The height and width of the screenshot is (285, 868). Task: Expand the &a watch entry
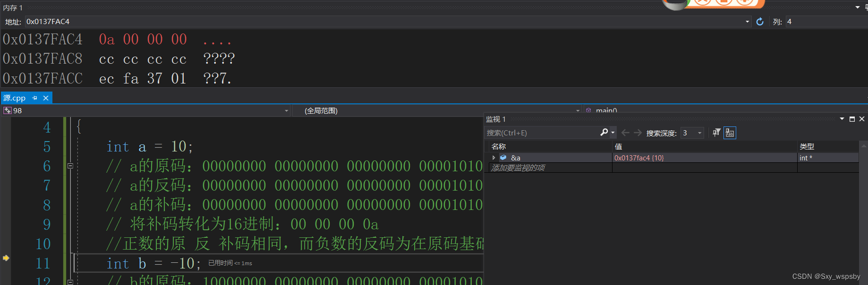[494, 158]
